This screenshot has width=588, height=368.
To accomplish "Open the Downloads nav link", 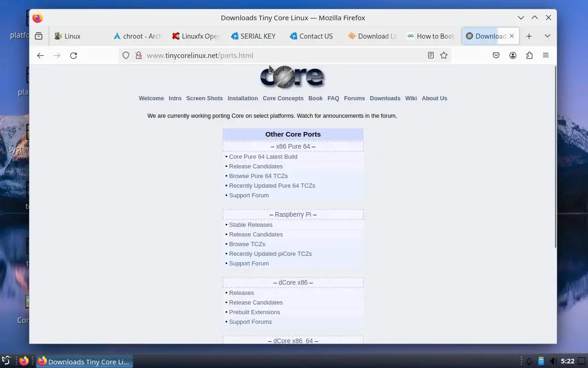I will (385, 98).
